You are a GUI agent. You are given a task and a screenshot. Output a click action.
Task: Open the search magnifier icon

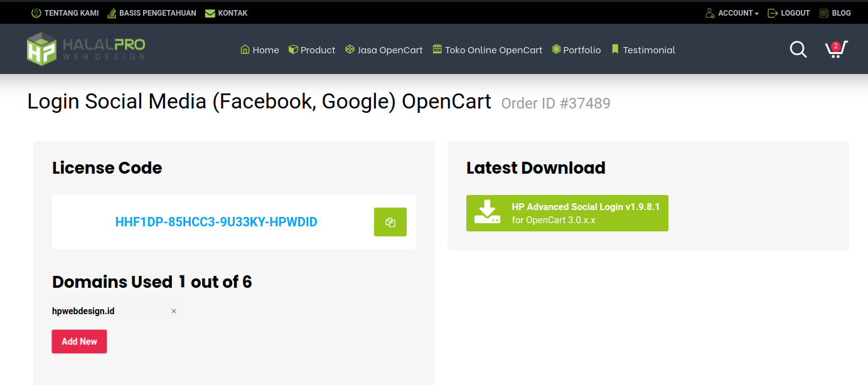point(798,50)
